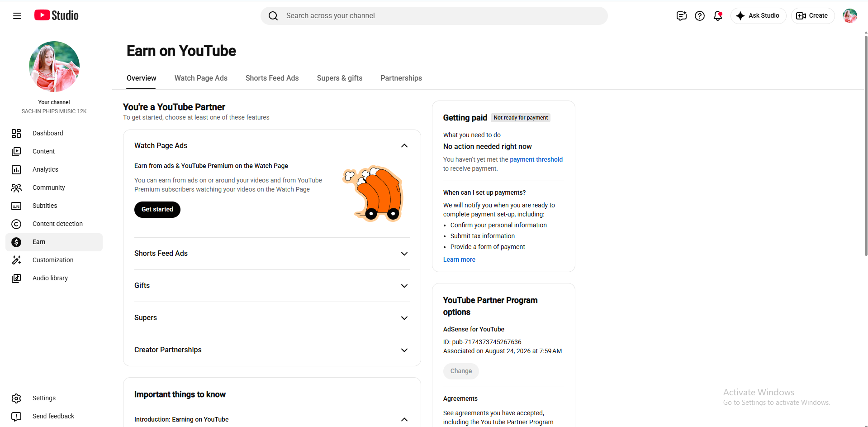Click the Settings gear icon

pos(16,398)
